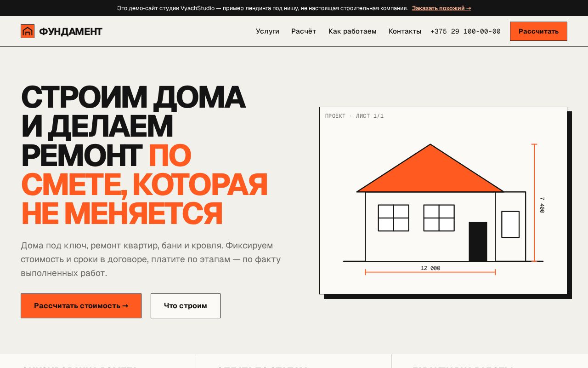The width and height of the screenshot is (588, 368).
Task: Follow the Заказать похожий link
Action: pyautogui.click(x=441, y=8)
